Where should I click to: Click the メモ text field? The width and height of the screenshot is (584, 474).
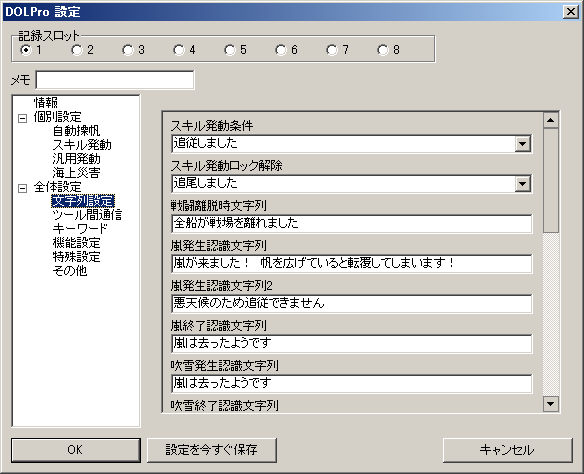[115, 80]
